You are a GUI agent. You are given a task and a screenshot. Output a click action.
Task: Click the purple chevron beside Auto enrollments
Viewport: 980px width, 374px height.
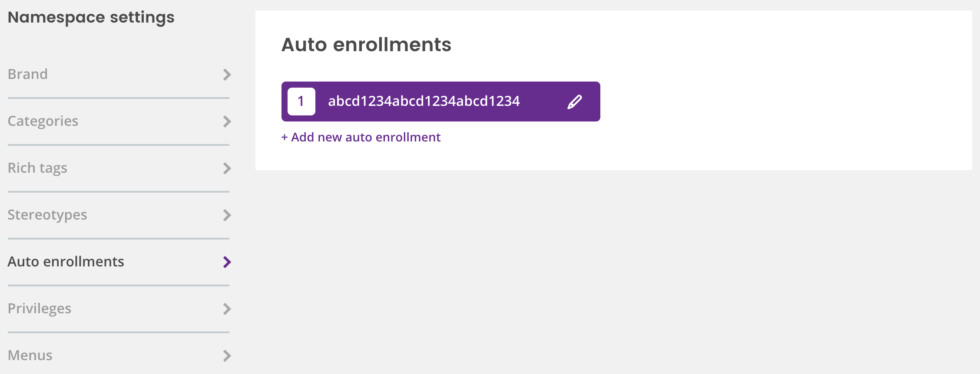(227, 262)
